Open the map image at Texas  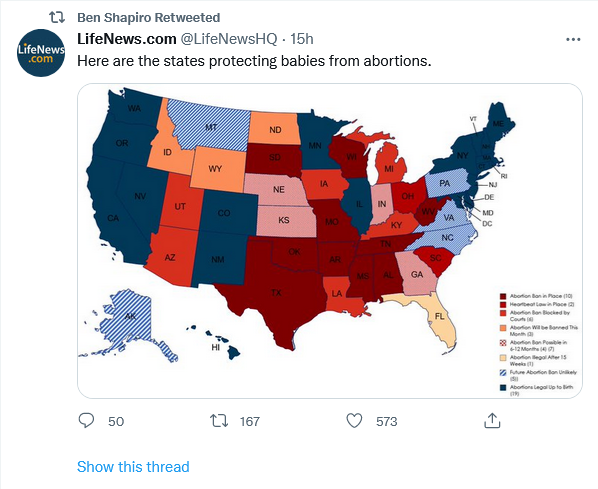pos(276,293)
